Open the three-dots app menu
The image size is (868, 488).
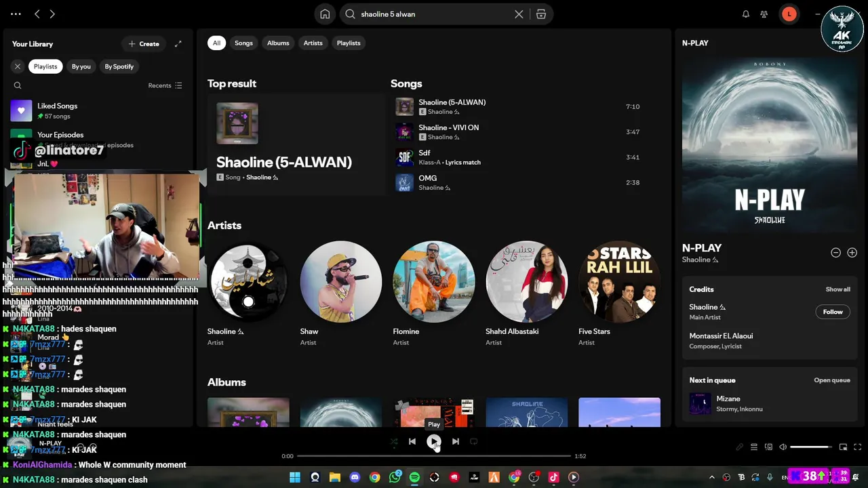16,14
